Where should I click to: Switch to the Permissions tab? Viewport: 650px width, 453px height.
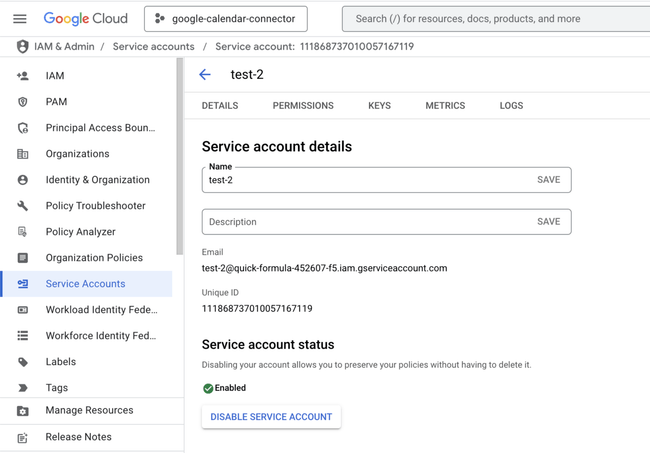303,106
